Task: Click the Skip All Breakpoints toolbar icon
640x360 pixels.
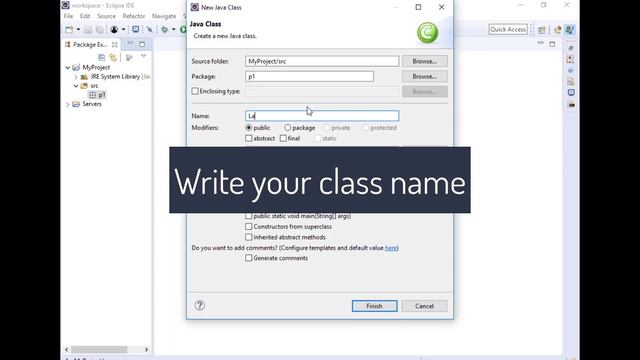Action: tap(150, 30)
